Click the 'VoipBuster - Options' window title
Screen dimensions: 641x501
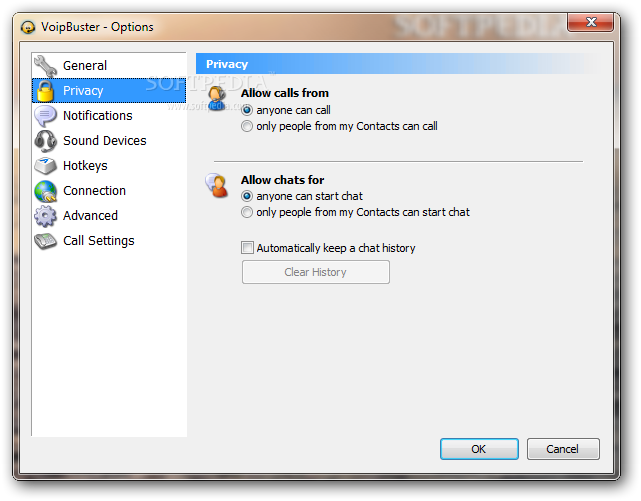click(x=97, y=27)
